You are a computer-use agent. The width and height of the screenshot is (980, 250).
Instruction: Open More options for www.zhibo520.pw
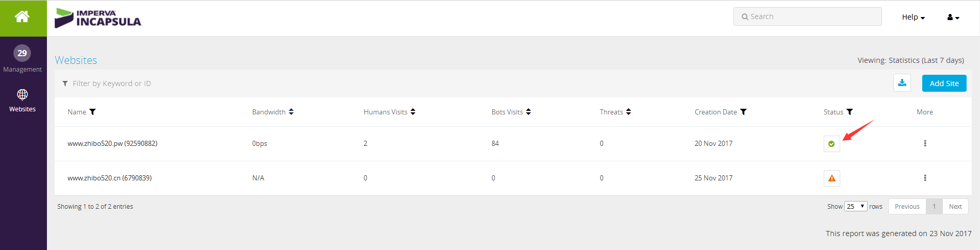pos(925,143)
